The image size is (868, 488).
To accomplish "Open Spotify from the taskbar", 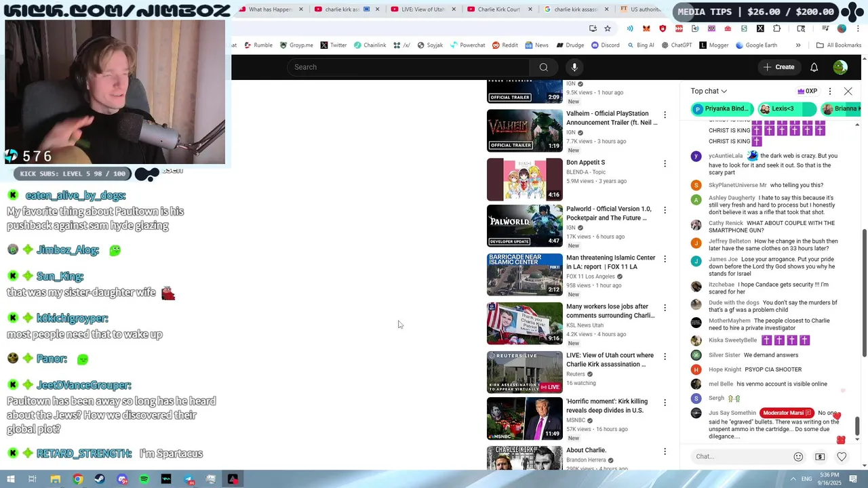I will coord(144,479).
